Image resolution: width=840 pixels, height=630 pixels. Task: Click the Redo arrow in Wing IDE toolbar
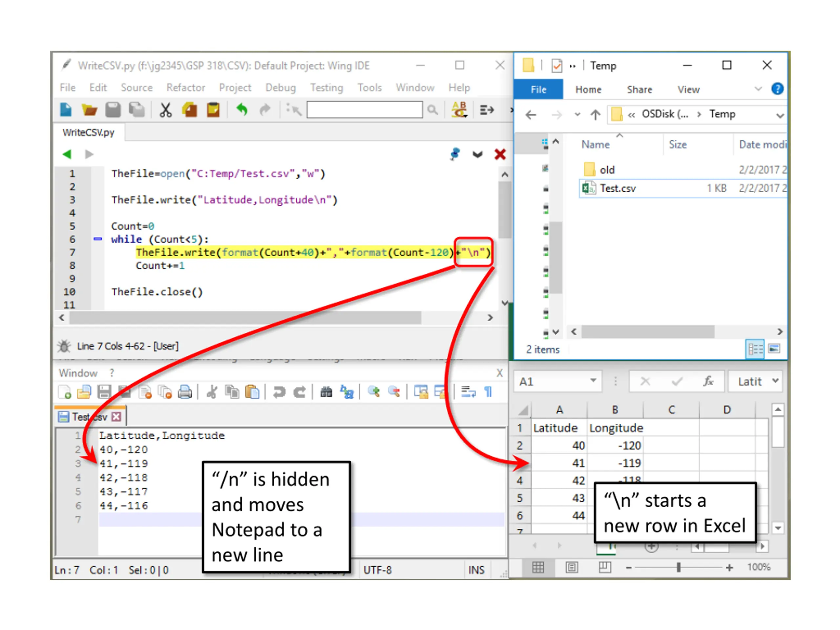click(x=265, y=110)
